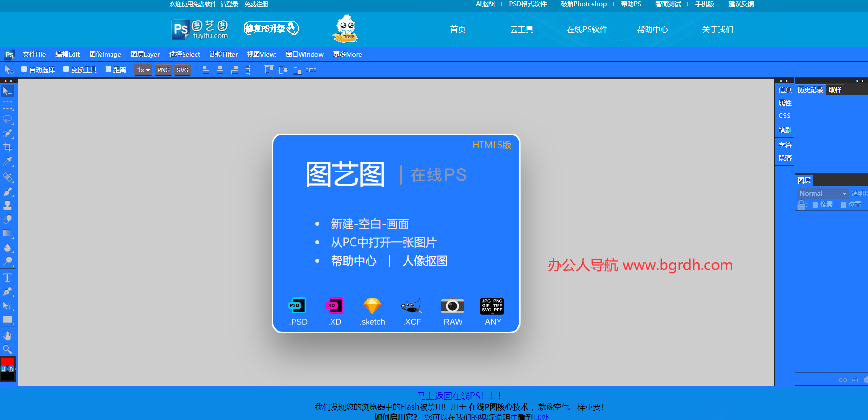Open the 图层Layer menu
Screen dimensions: 868x420
(x=145, y=54)
